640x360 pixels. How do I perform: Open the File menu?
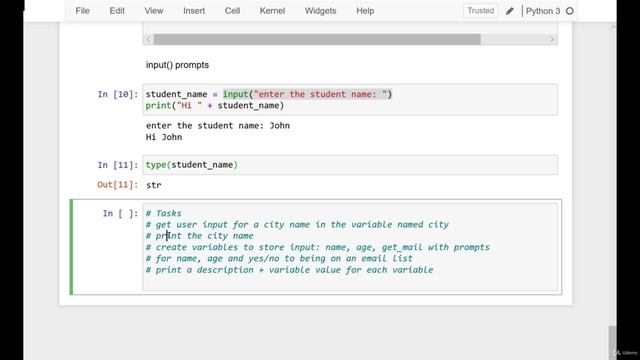click(82, 11)
